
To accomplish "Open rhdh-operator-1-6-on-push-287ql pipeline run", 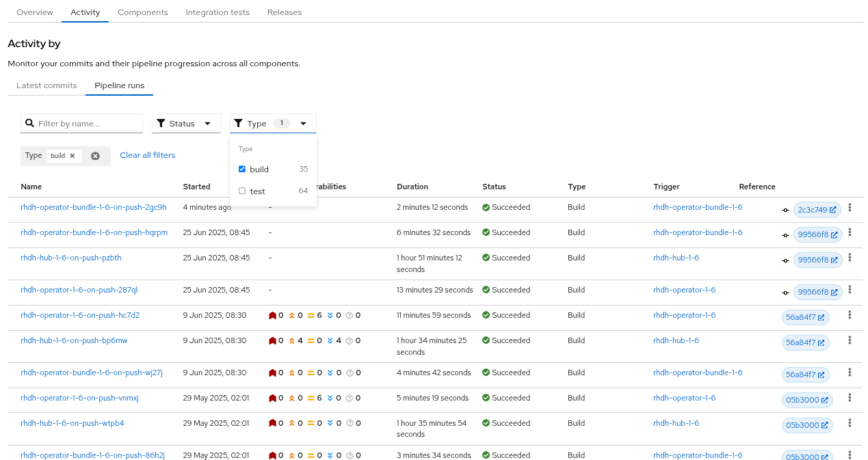I will (79, 290).
